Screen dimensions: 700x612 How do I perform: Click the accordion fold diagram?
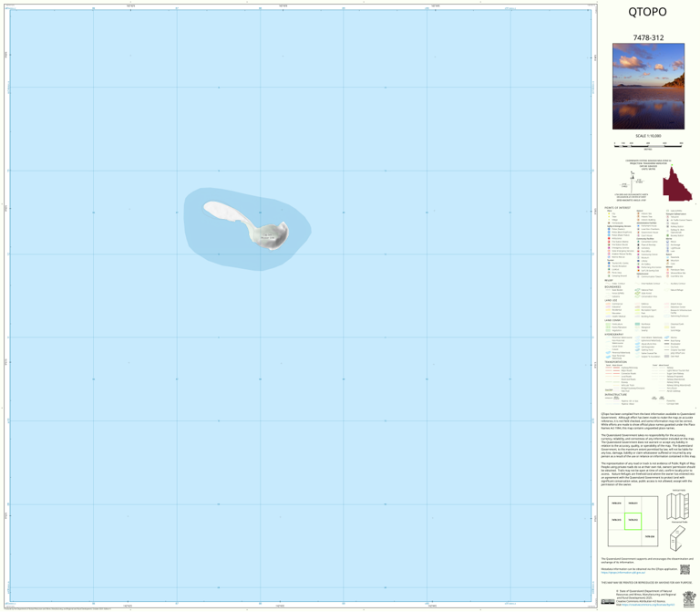coord(678,506)
